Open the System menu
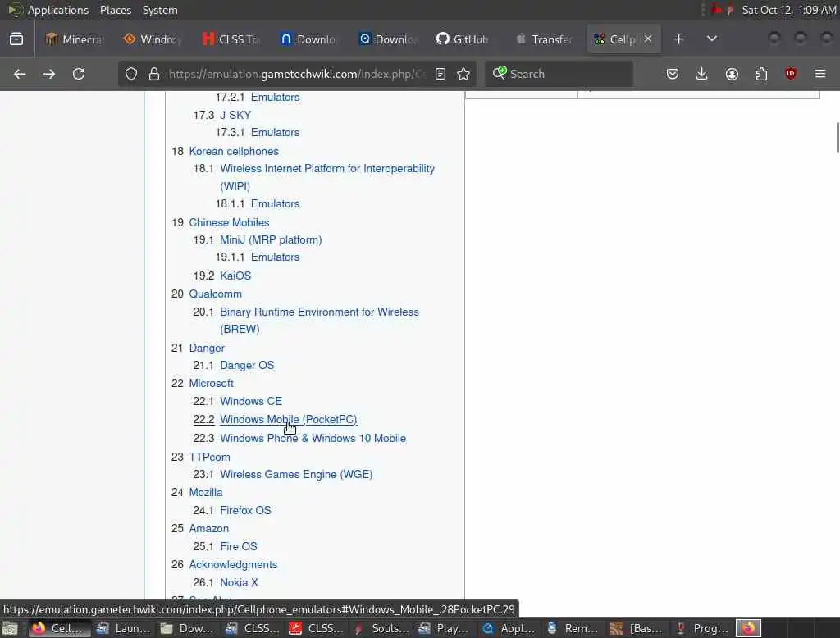This screenshot has width=840, height=638. coord(160,10)
